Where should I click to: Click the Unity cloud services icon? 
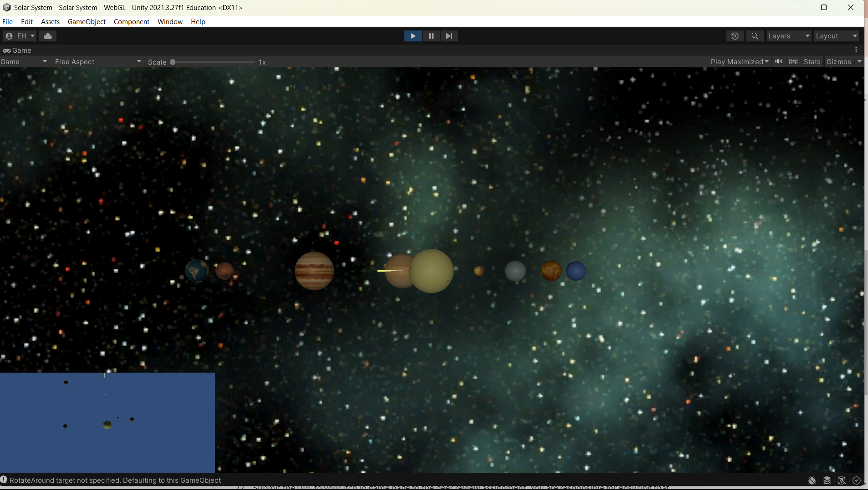coord(47,35)
